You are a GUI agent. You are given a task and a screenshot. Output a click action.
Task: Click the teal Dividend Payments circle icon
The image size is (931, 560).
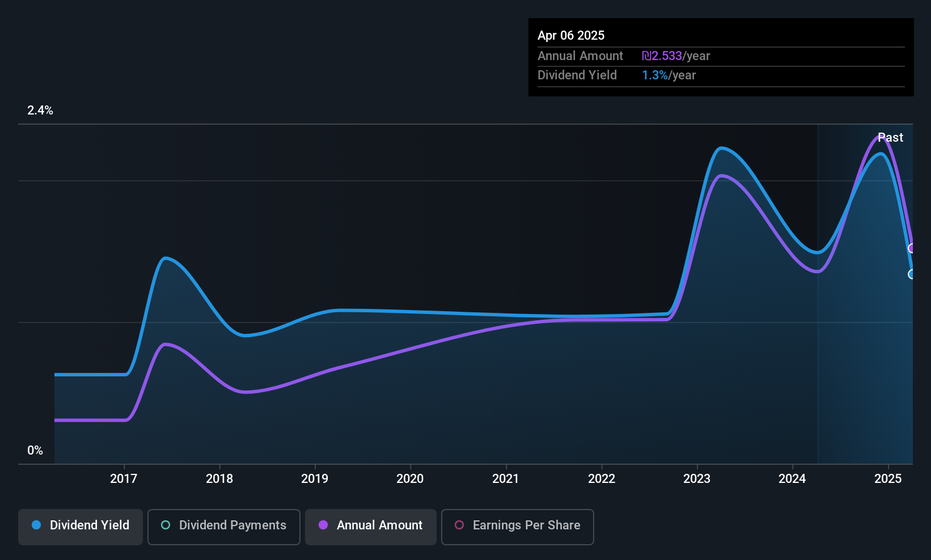pos(166,525)
